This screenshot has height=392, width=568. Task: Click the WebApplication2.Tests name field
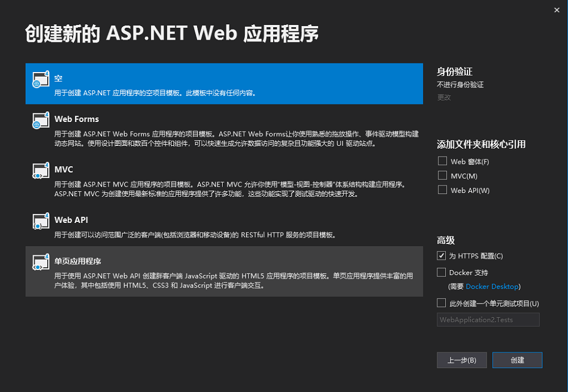(488, 320)
